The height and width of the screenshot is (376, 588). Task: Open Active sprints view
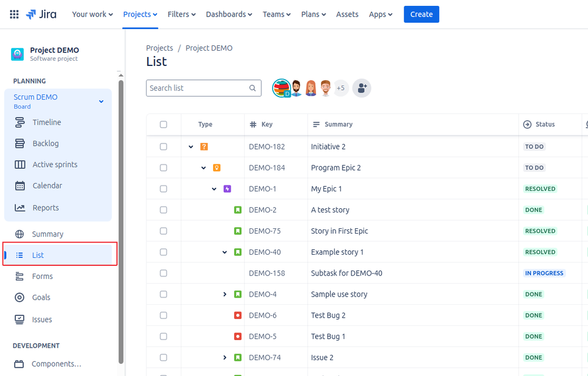[x=55, y=164]
